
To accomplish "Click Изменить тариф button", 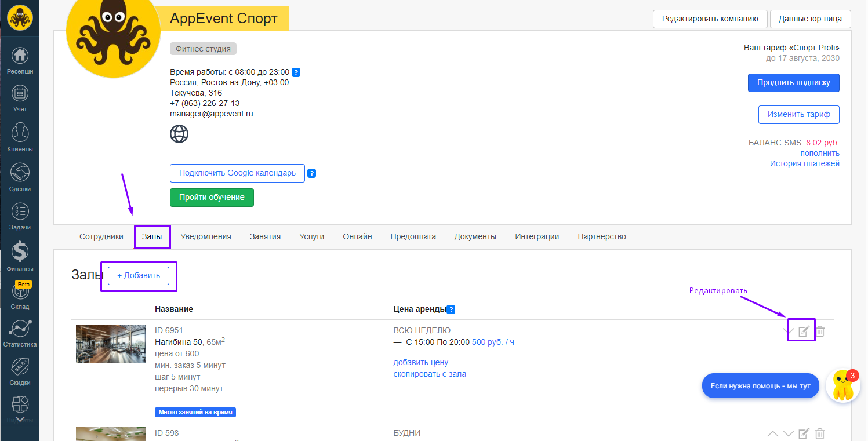I will (799, 114).
